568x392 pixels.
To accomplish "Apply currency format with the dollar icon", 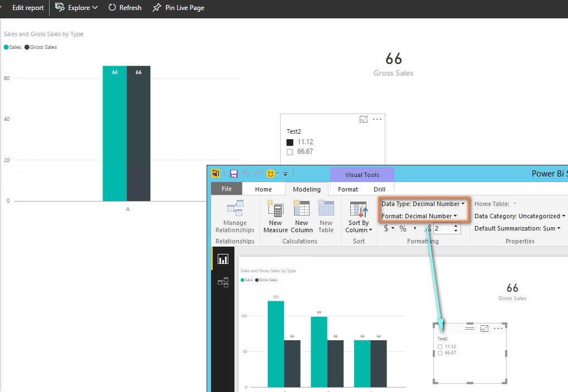I will [x=386, y=228].
